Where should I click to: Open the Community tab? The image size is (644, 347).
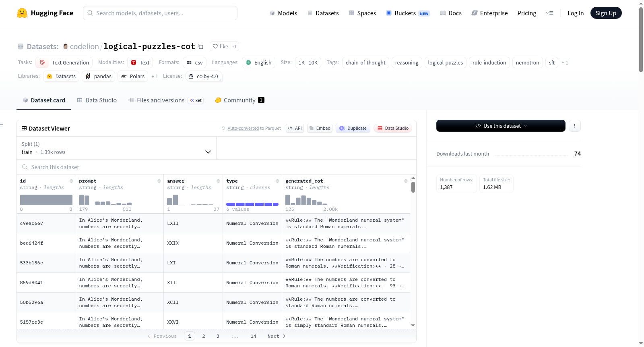pos(239,100)
